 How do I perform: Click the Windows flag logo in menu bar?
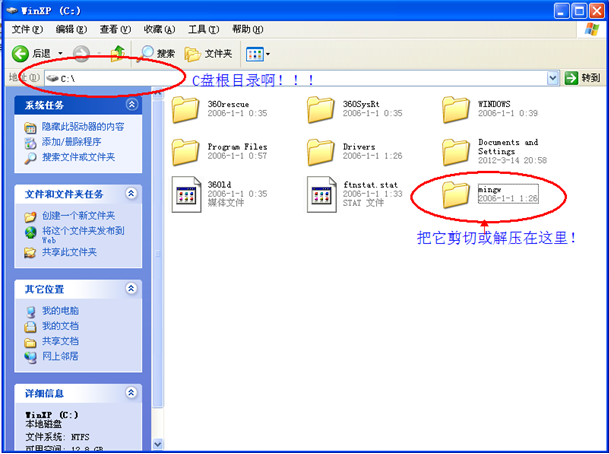pyautogui.click(x=591, y=30)
